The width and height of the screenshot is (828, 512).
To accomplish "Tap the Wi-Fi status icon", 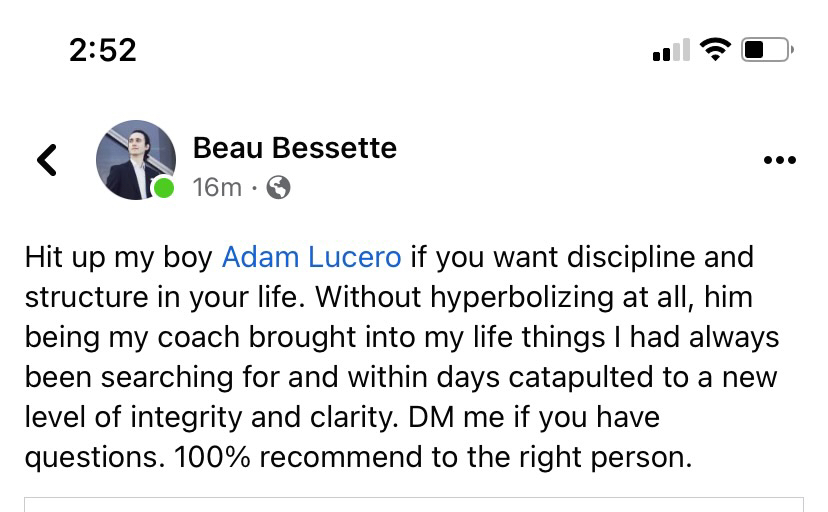I will [715, 49].
